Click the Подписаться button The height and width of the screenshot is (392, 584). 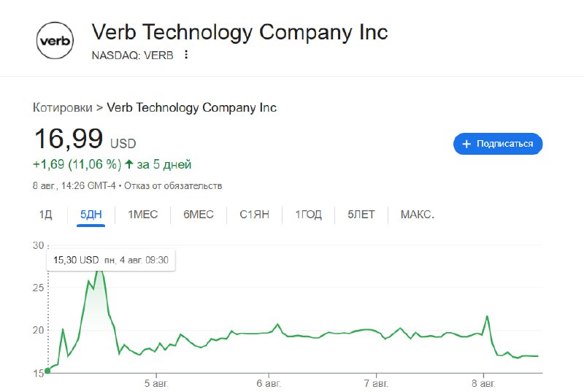click(x=498, y=144)
